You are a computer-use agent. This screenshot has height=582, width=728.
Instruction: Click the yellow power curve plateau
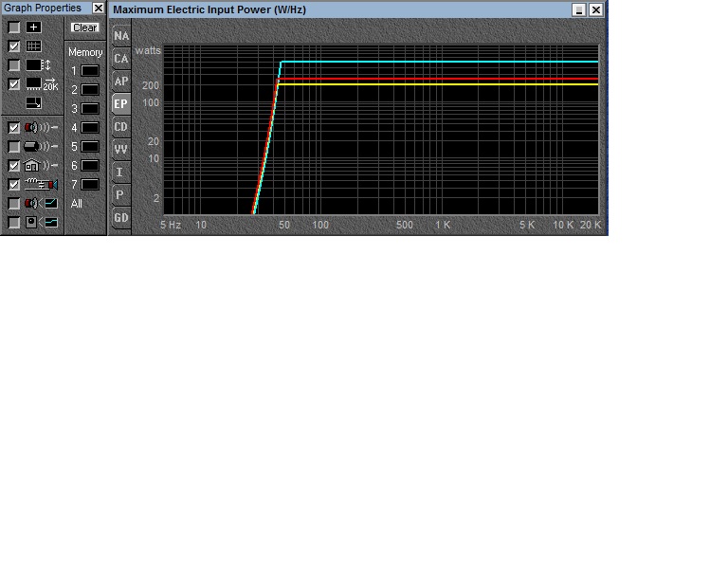click(x=439, y=84)
